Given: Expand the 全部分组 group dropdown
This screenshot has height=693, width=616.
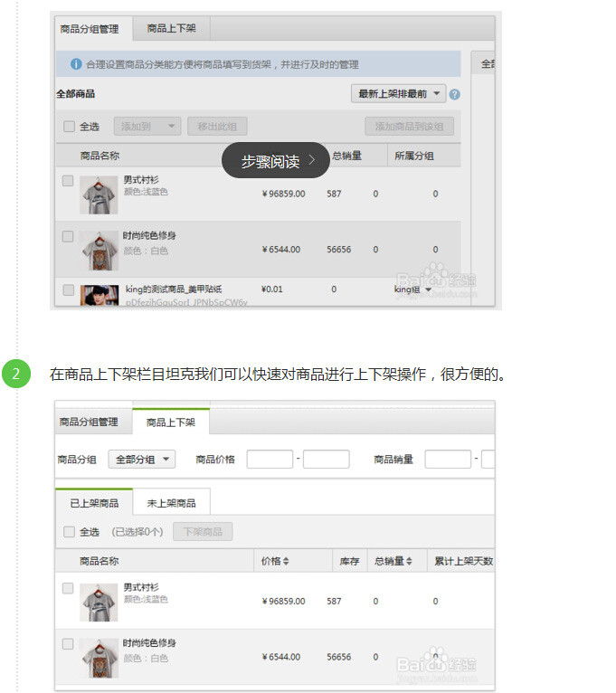Looking at the screenshot, I should [x=142, y=460].
